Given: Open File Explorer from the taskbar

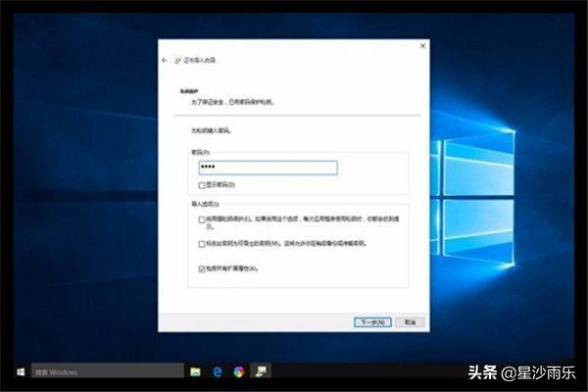Looking at the screenshot, I should [x=195, y=371].
